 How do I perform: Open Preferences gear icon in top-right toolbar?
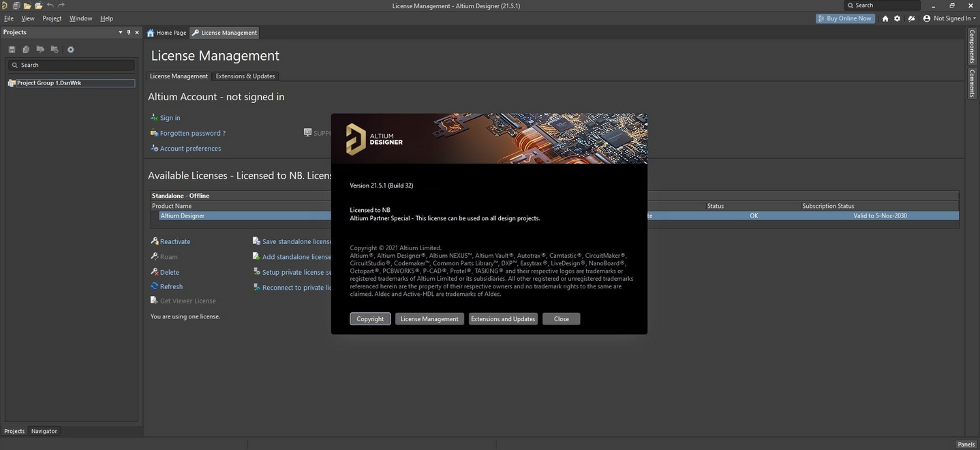coord(897,18)
